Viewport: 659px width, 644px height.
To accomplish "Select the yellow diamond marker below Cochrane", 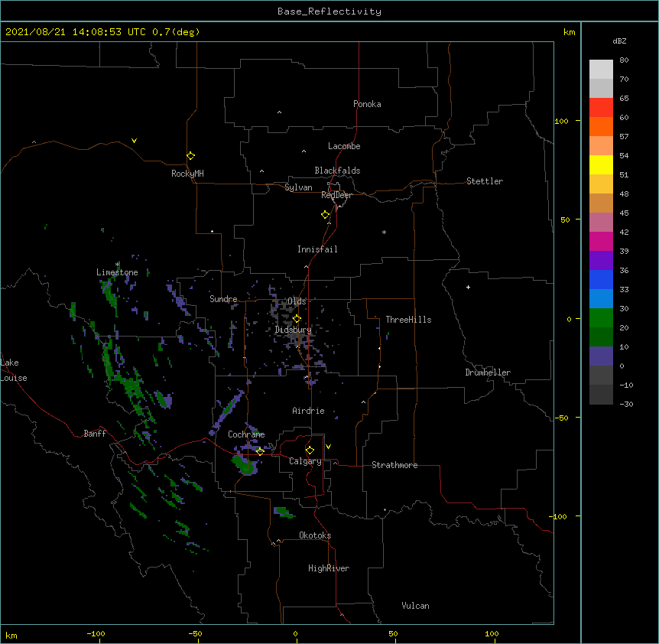I will (x=260, y=451).
